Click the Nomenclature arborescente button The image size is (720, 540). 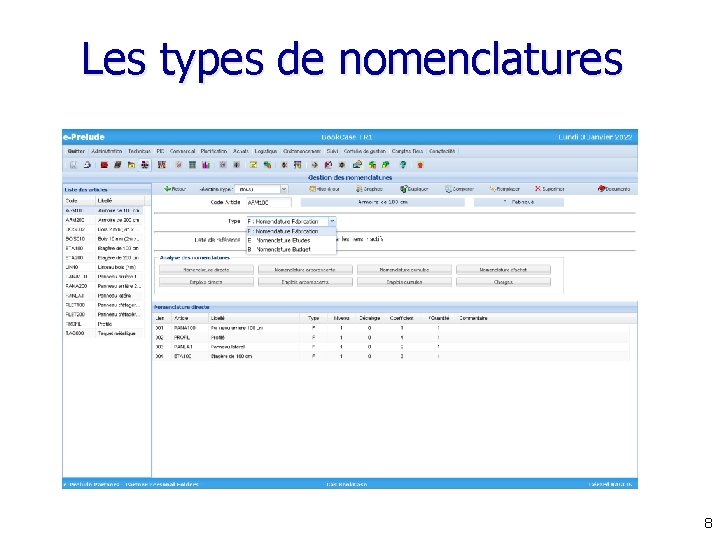tap(305, 270)
